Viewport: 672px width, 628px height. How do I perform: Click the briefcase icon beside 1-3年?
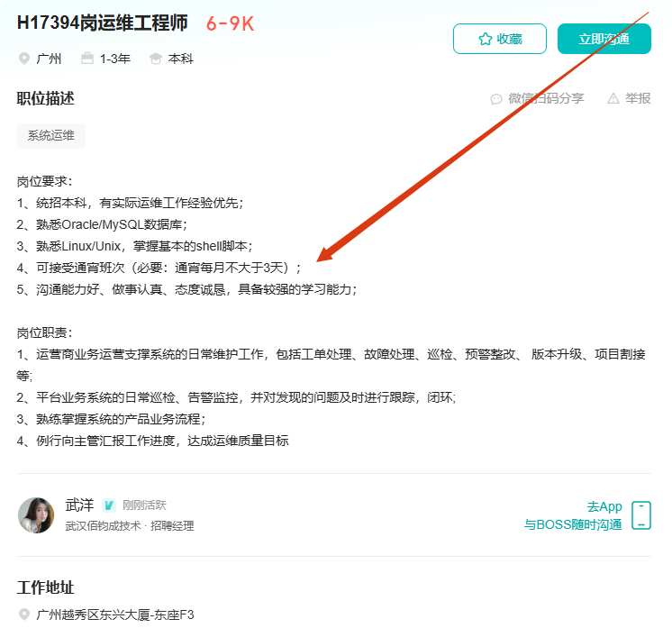click(87, 59)
